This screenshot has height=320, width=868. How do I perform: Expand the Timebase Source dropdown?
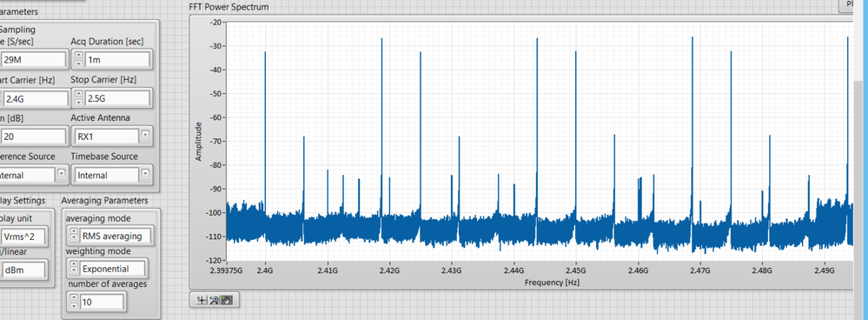(145, 173)
